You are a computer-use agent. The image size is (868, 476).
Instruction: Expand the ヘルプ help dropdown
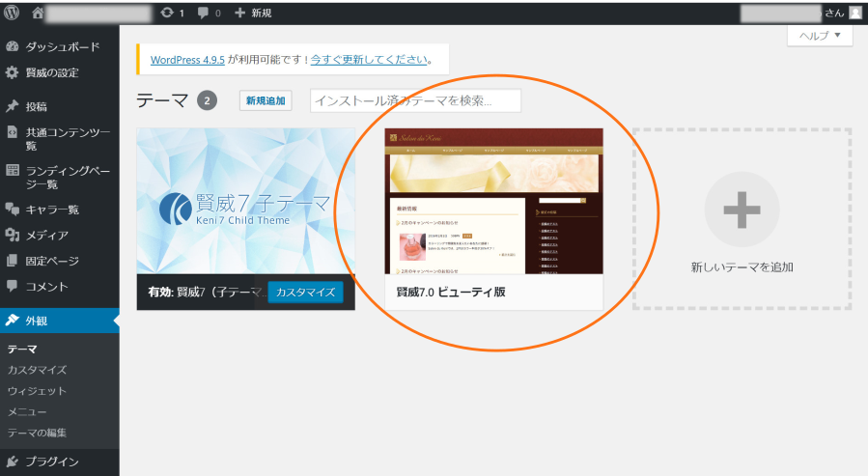[x=820, y=36]
